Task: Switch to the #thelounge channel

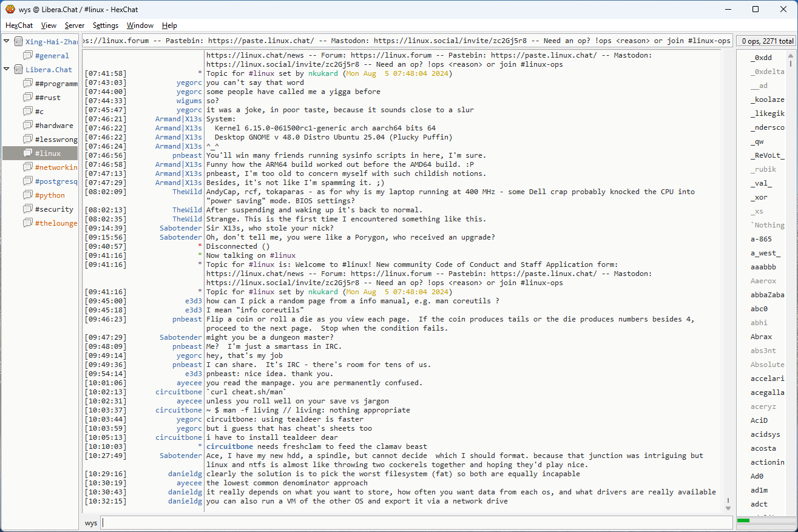Action: (x=56, y=223)
